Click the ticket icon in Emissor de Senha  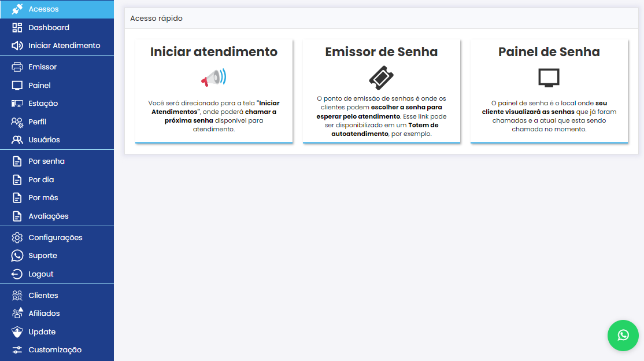pos(381,78)
